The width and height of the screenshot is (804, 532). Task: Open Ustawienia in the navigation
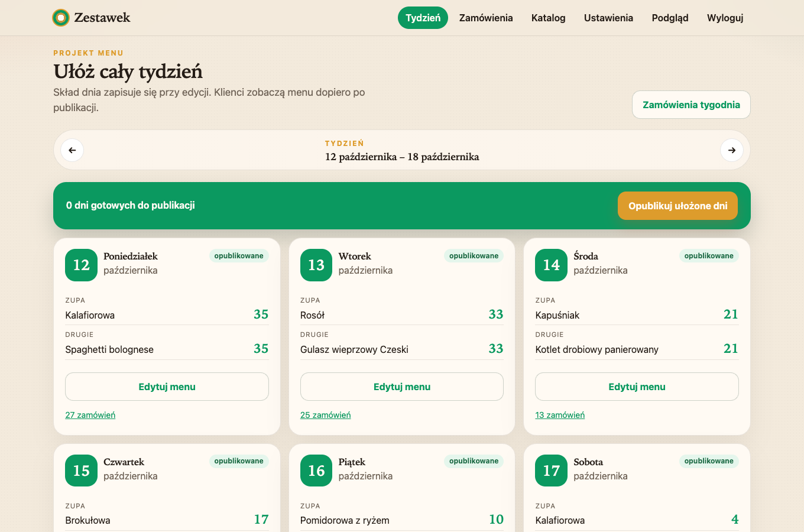[x=608, y=18]
